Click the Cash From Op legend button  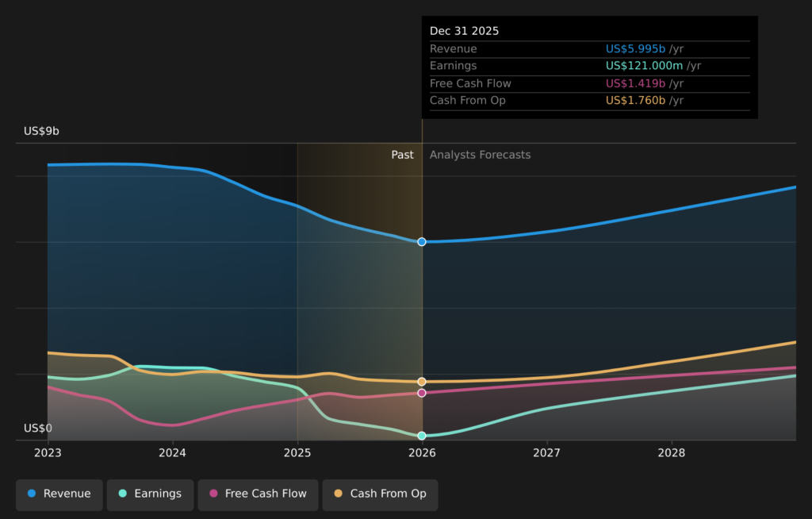pyautogui.click(x=380, y=494)
